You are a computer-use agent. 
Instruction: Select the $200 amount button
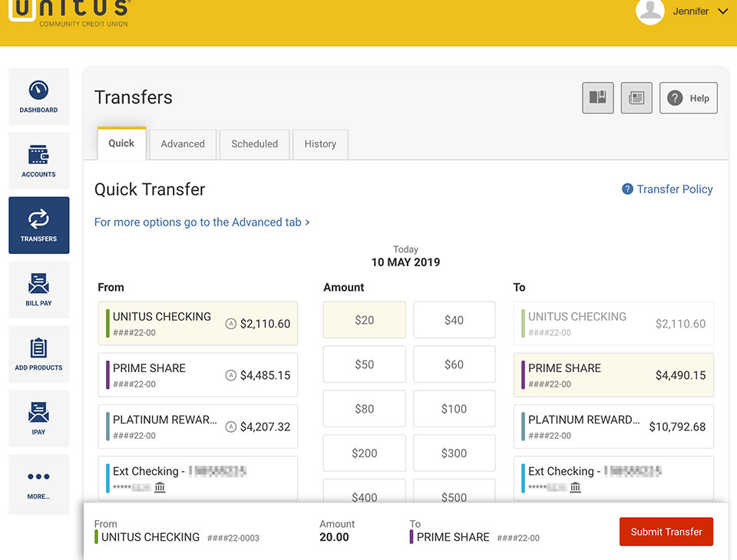pos(364,453)
